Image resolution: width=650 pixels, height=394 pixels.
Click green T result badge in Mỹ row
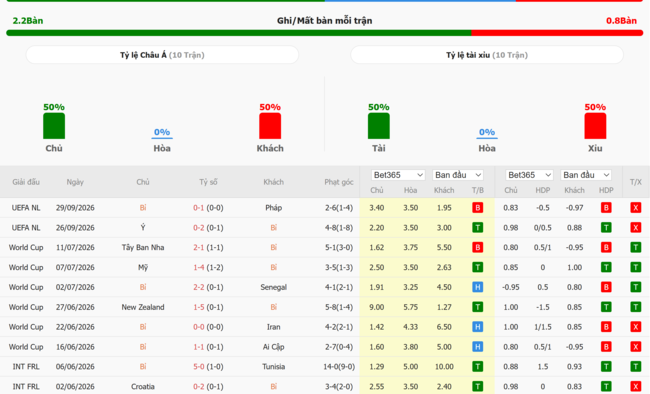point(478,268)
